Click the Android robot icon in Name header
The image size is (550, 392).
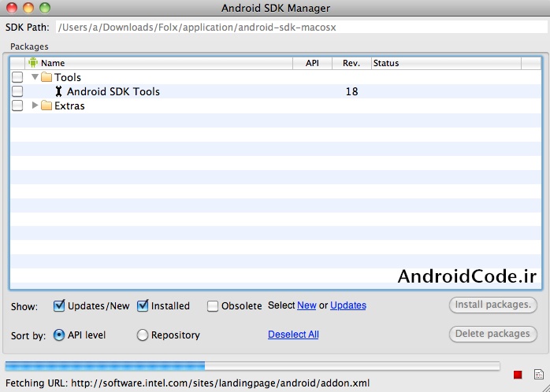(33, 63)
